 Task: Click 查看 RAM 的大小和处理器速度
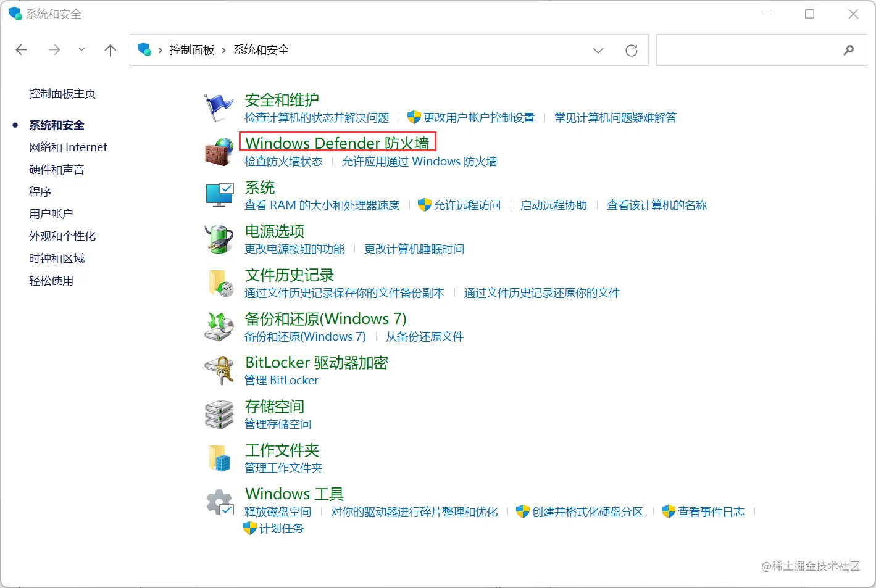[x=322, y=205]
